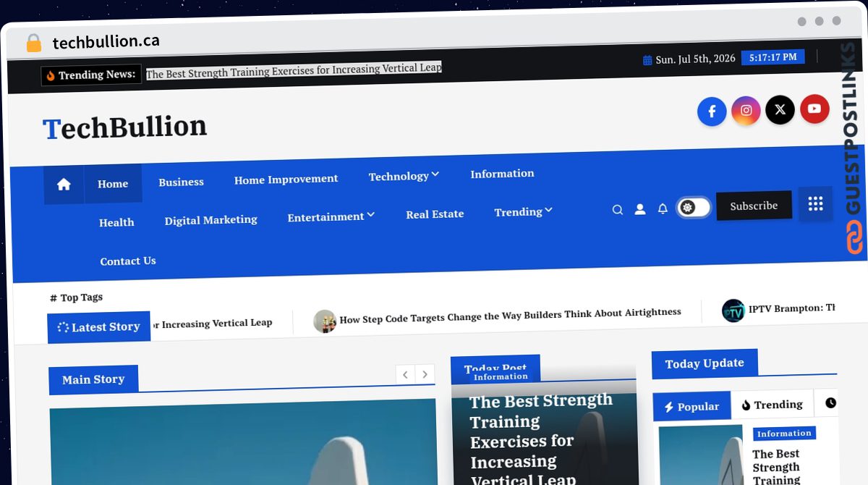Open the user account icon
This screenshot has height=485, width=868.
coord(640,209)
